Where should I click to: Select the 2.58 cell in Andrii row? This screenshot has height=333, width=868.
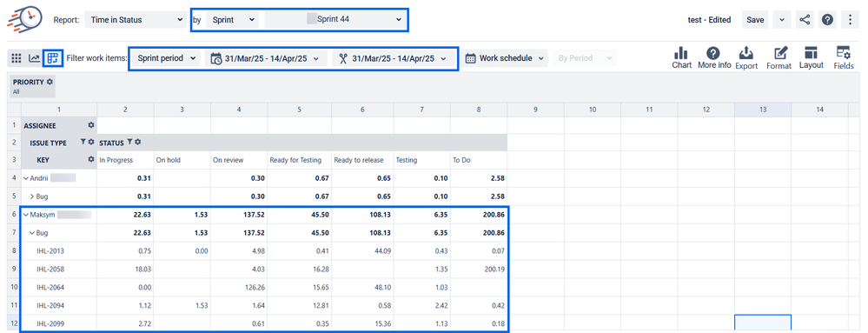(479, 178)
